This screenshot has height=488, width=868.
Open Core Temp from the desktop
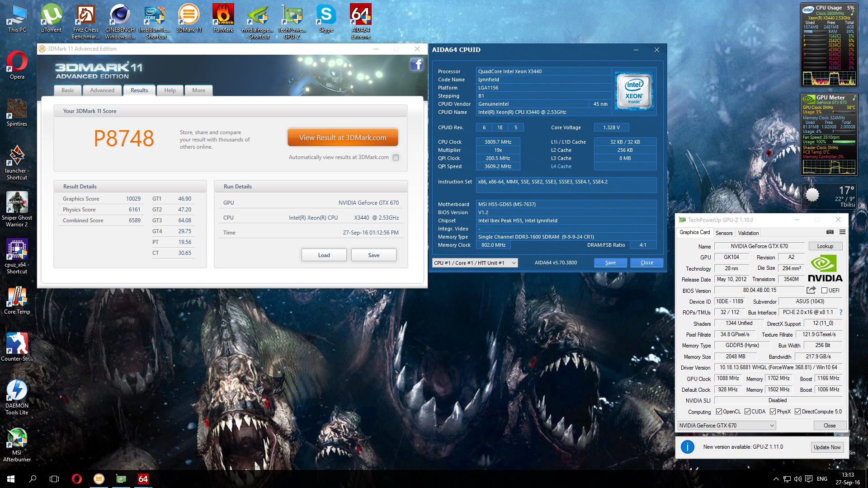pos(17,296)
